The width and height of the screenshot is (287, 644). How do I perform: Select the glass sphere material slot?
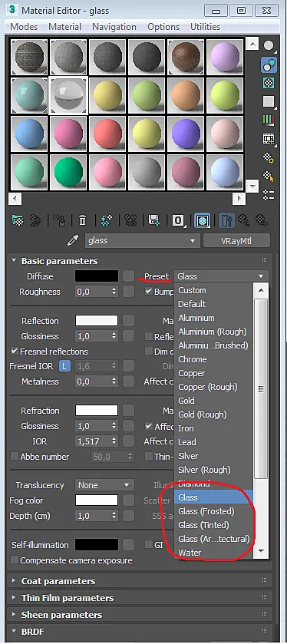point(68,95)
